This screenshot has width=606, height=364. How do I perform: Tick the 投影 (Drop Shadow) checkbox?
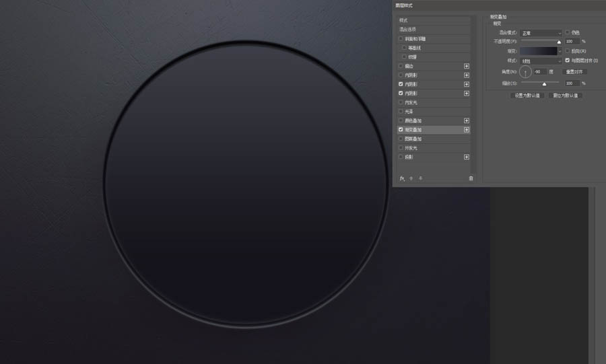[401, 157]
